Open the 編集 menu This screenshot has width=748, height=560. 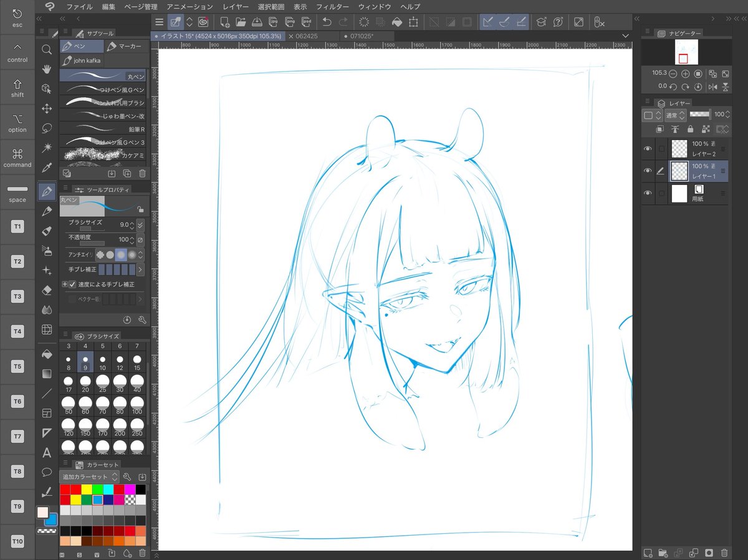pyautogui.click(x=108, y=6)
